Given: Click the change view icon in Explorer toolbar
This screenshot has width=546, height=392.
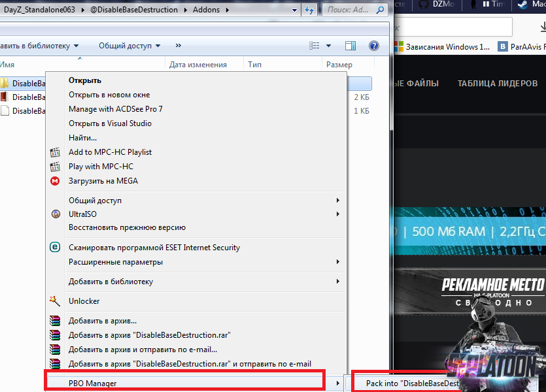Looking at the screenshot, I should (315, 46).
